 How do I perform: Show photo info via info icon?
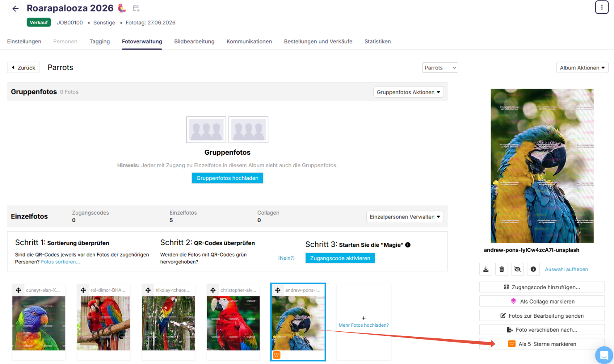[533, 269]
